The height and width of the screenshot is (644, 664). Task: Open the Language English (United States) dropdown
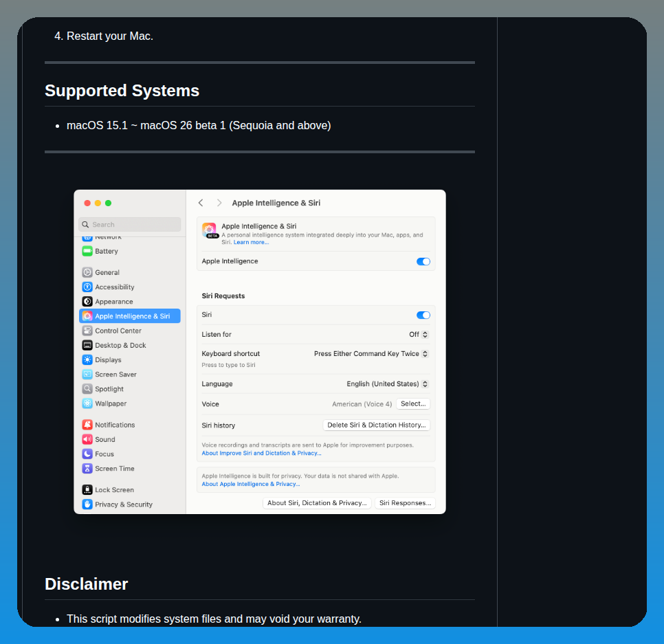(x=388, y=384)
